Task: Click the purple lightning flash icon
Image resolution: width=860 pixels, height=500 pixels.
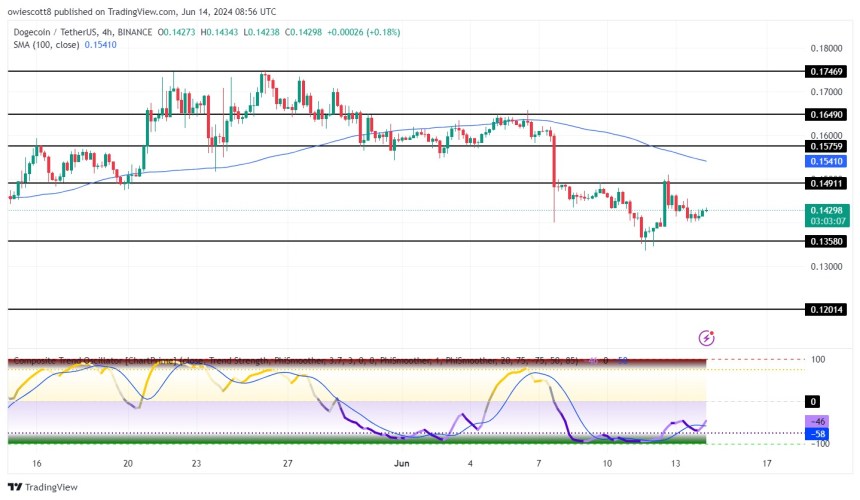Action: pyautogui.click(x=706, y=338)
